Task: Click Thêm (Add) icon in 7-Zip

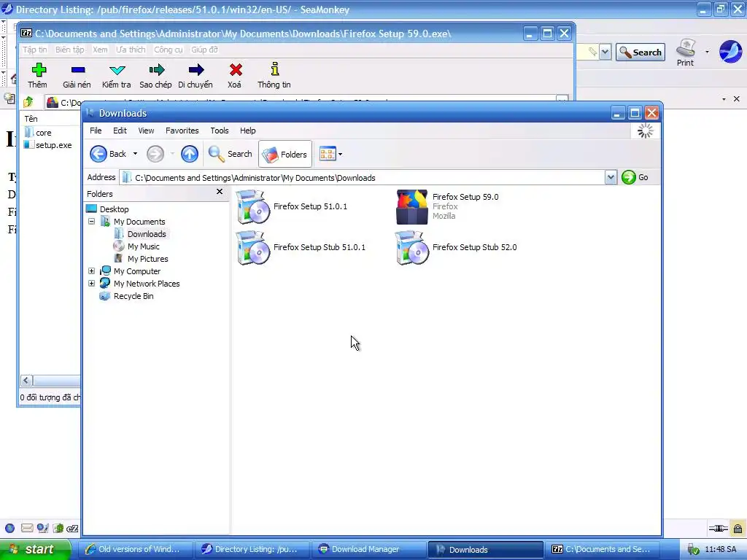Action: [x=39, y=70]
